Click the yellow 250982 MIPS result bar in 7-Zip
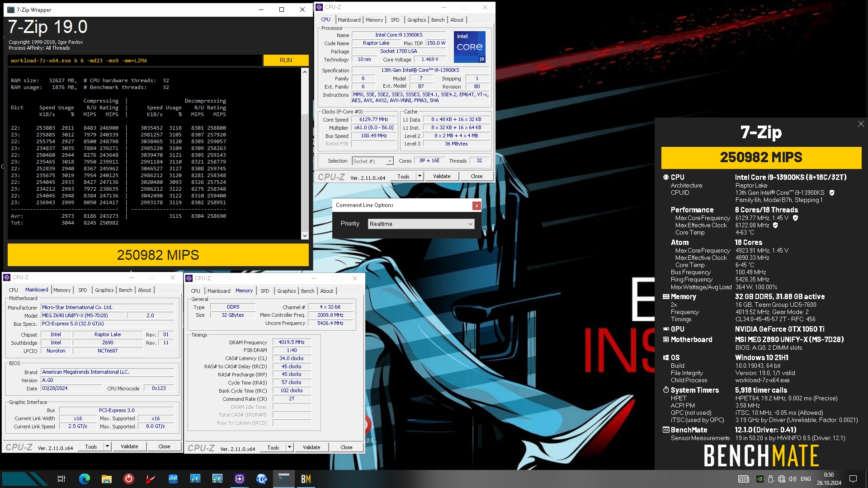 [x=158, y=255]
